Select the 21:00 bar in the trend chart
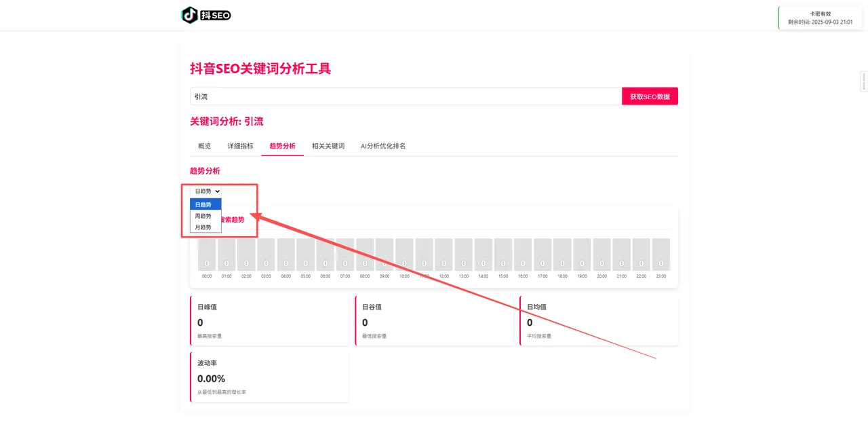 (x=621, y=255)
